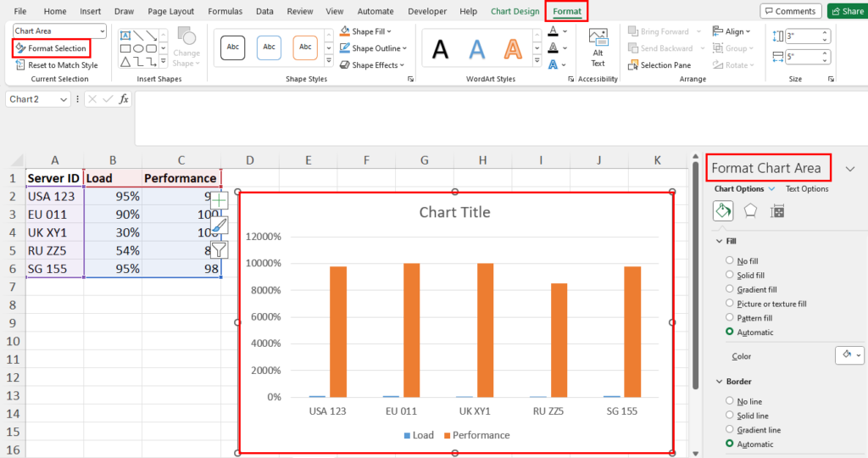Select the No fill radio button
This screenshot has width=868, height=458.
tap(730, 260)
